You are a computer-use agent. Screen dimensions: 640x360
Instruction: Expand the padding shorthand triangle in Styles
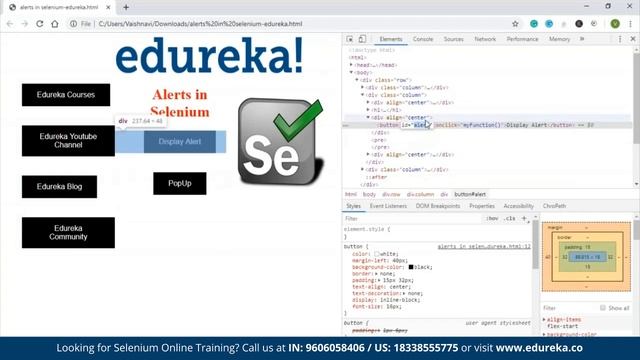point(379,280)
